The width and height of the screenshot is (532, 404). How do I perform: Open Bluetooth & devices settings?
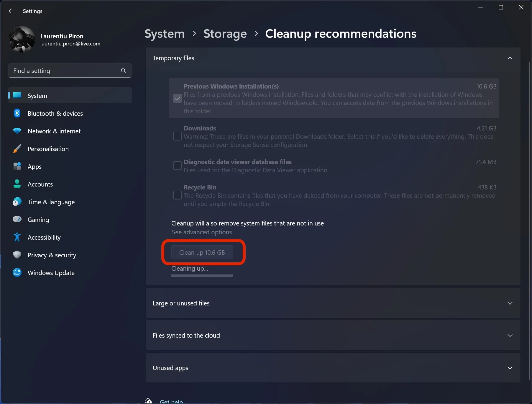click(70, 113)
